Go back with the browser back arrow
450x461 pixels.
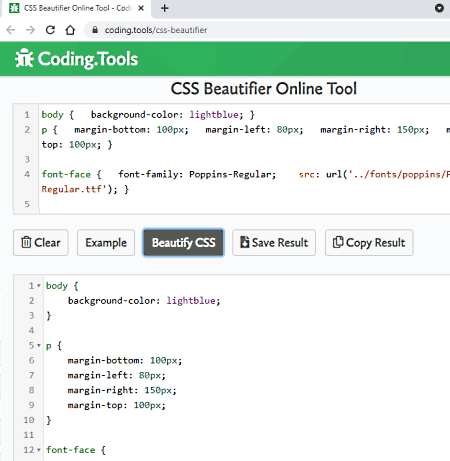[11, 30]
